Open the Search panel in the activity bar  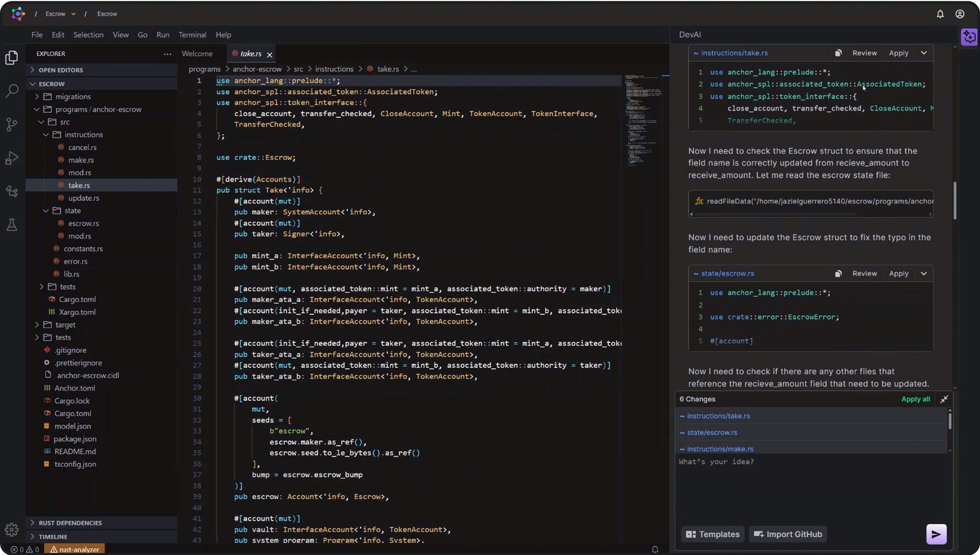(x=12, y=90)
